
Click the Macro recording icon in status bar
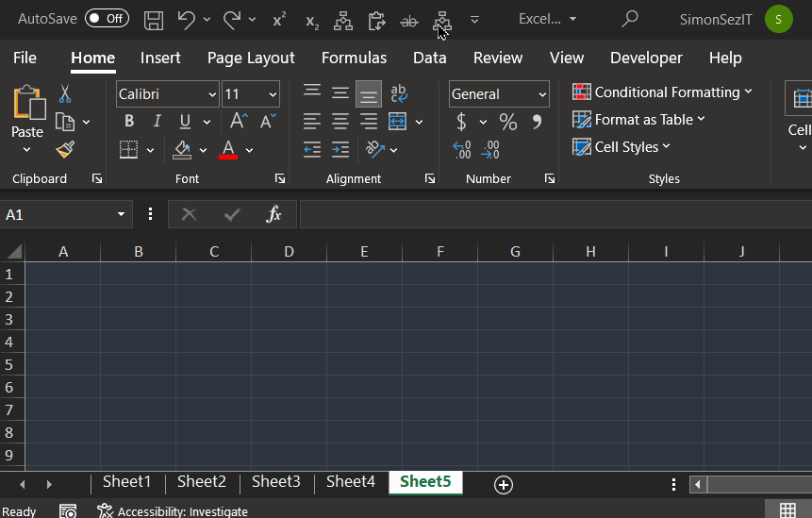(68, 511)
